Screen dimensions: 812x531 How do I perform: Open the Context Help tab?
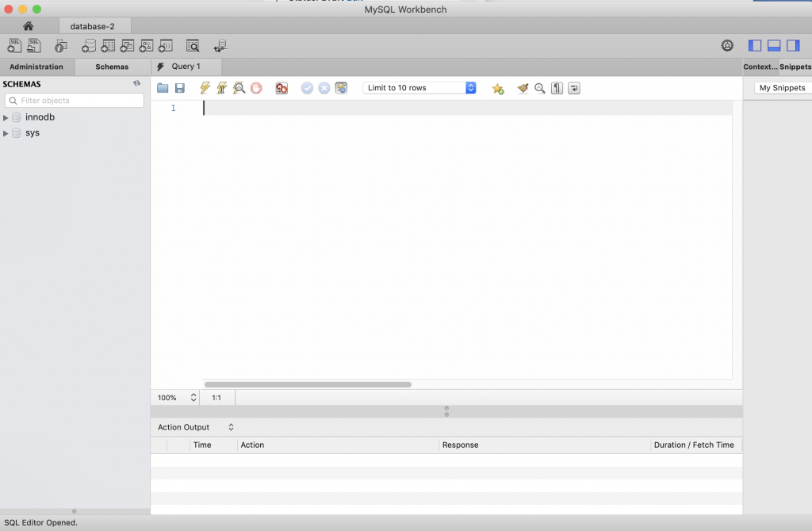tap(760, 67)
